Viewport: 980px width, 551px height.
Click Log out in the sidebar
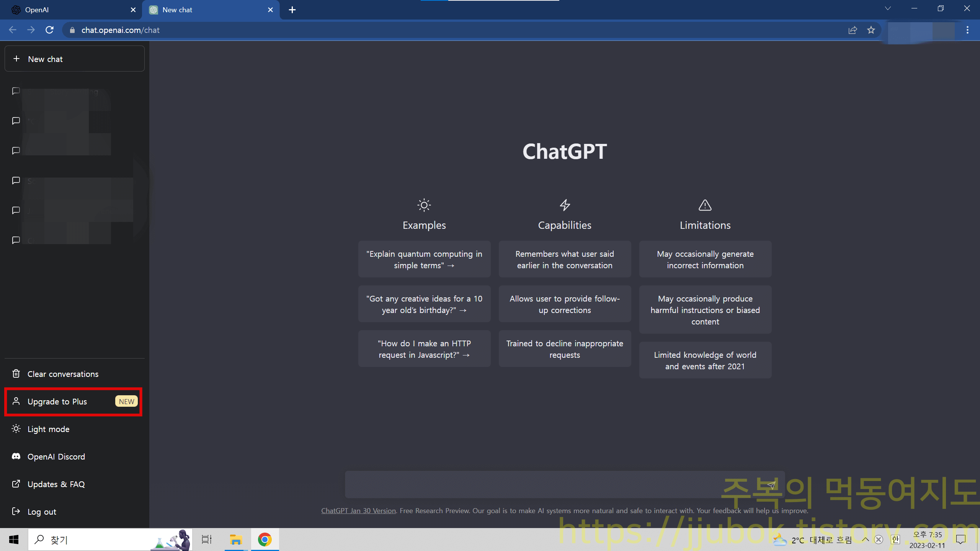pos(42,512)
